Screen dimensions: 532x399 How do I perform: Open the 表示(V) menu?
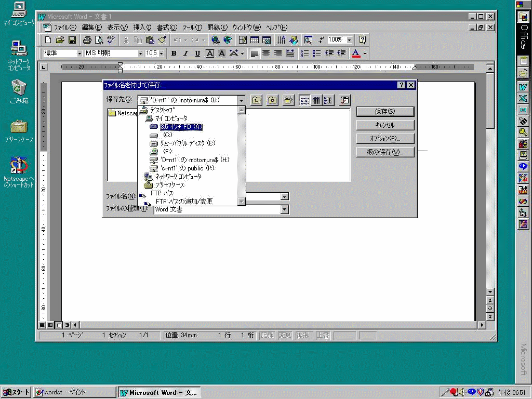(117, 28)
